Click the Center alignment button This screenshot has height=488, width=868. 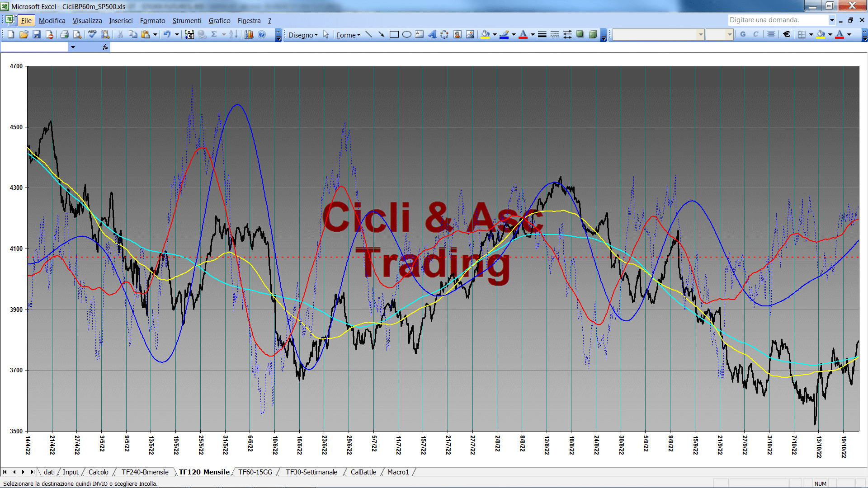point(771,34)
